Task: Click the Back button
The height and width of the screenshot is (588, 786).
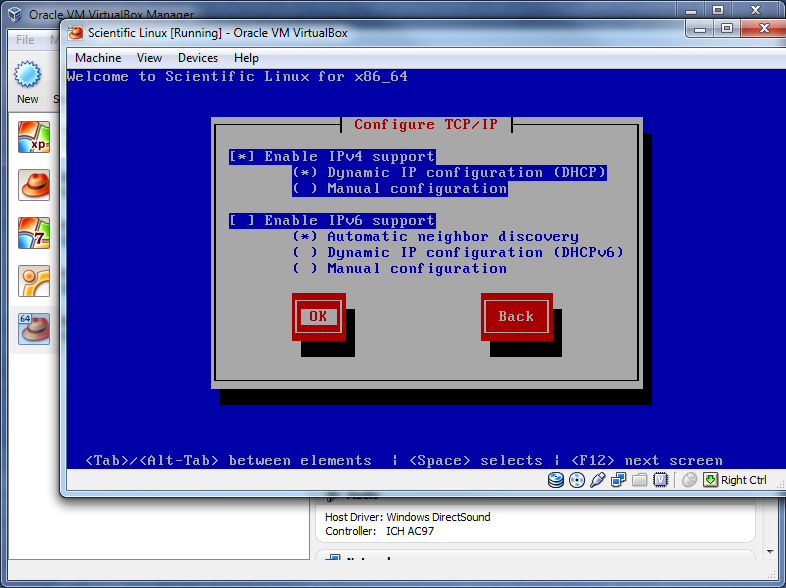Action: pos(516,316)
